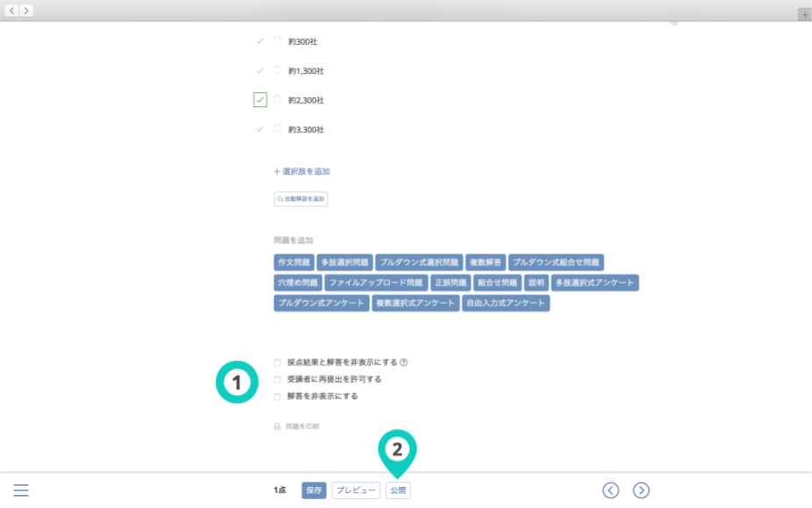Screen dimensions: 812x508
Task: Add a プルダウン式組合せ問題 question
Action: pyautogui.click(x=556, y=262)
